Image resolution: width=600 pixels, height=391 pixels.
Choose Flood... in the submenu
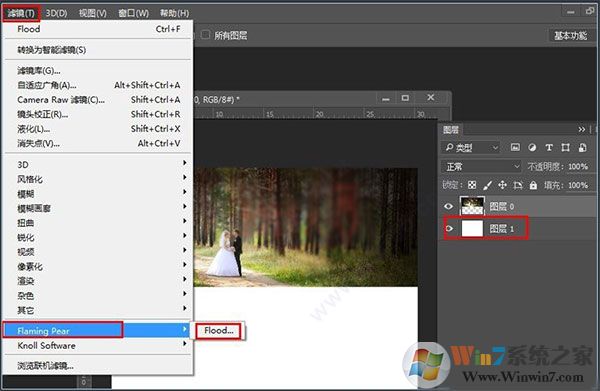coord(219,331)
